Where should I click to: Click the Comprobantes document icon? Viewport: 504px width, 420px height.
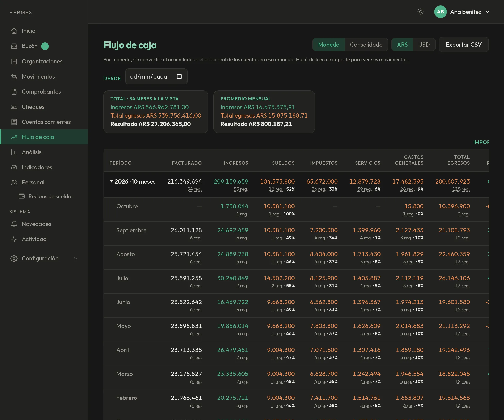click(14, 92)
